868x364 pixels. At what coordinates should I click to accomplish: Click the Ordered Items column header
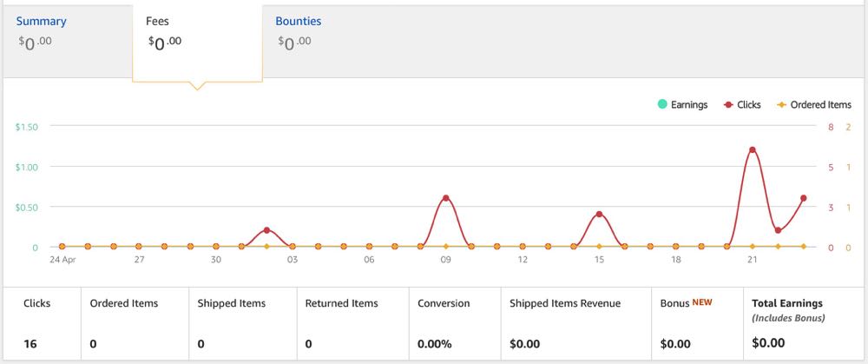pyautogui.click(x=124, y=303)
